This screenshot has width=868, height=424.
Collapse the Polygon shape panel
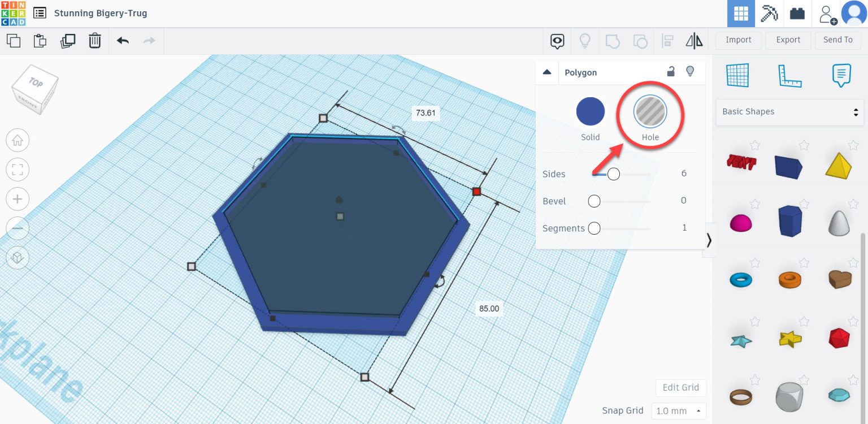coord(546,72)
